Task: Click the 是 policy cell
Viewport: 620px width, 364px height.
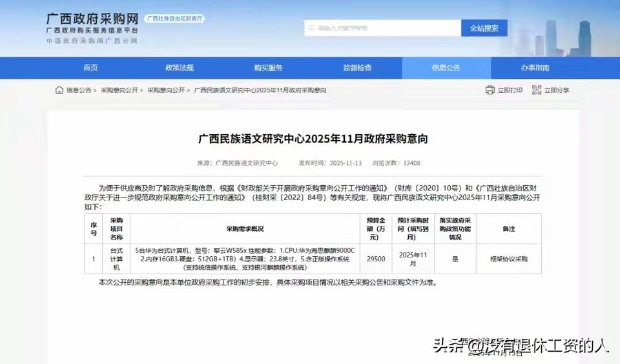Action: pyautogui.click(x=455, y=259)
